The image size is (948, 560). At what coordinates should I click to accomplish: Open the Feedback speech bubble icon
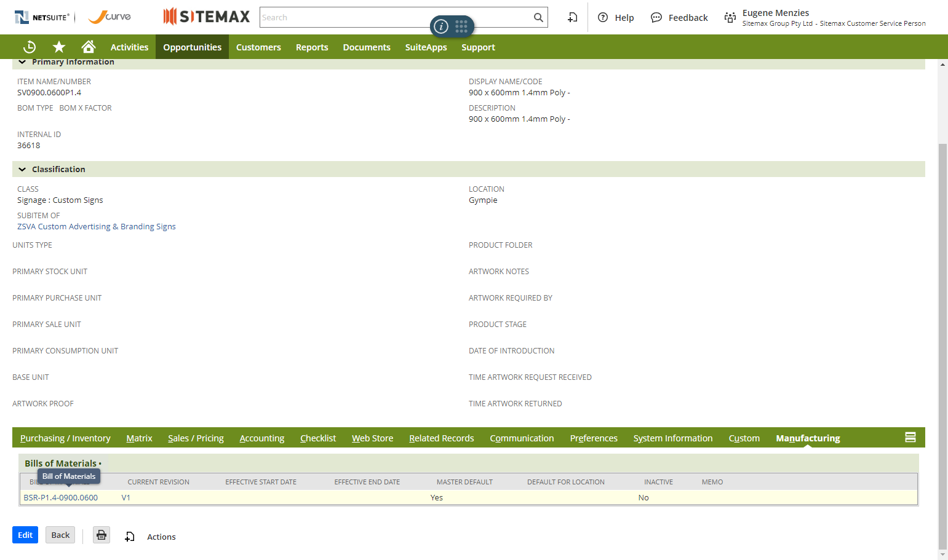tap(656, 17)
